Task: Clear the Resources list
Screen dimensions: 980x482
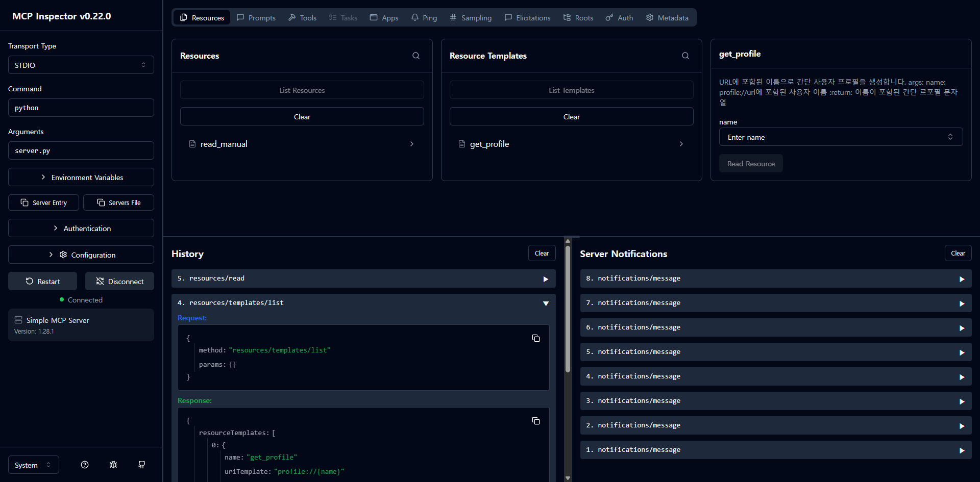Action: [302, 116]
